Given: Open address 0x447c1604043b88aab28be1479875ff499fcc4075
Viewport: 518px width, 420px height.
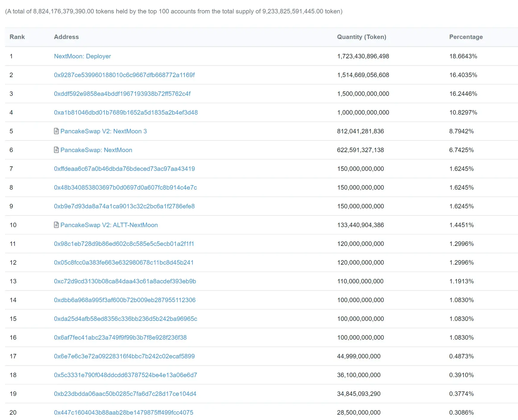Looking at the screenshot, I should pos(123,413).
